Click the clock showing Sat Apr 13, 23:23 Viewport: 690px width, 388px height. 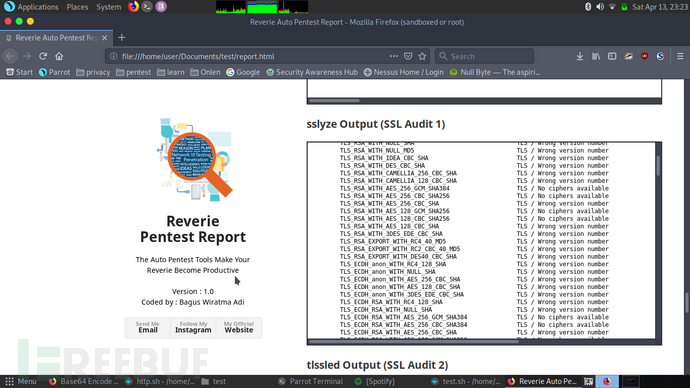coord(660,7)
